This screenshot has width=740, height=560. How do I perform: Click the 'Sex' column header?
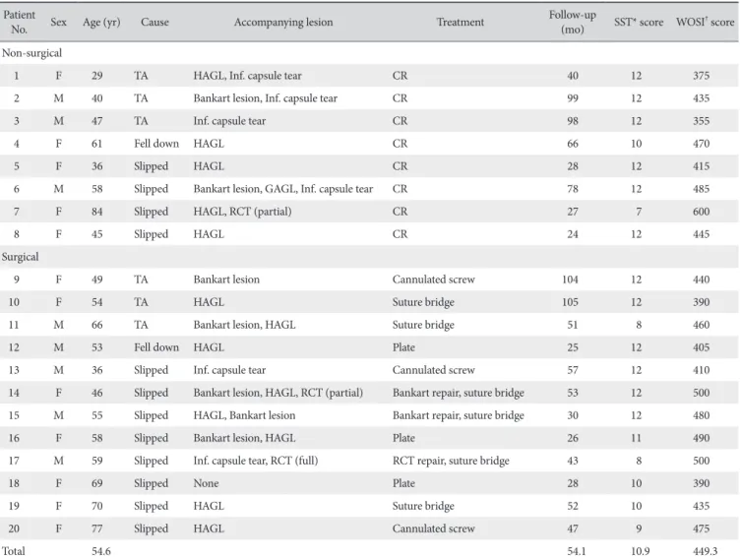(58, 22)
